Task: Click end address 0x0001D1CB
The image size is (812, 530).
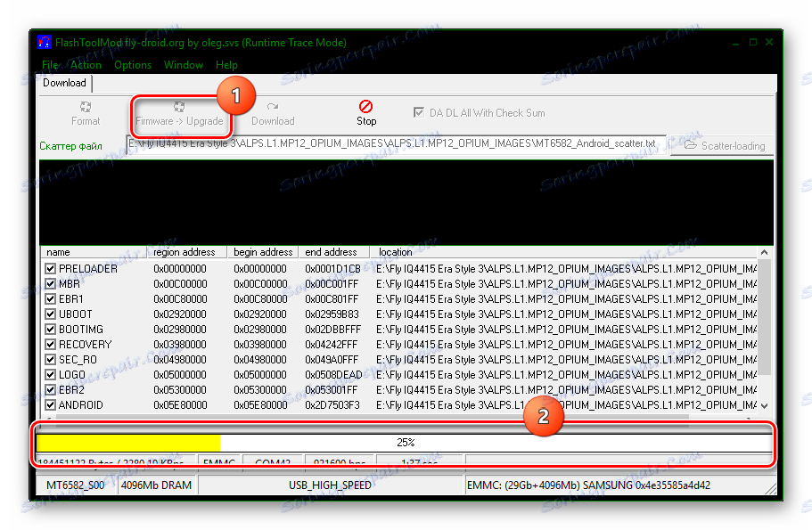Action: click(x=332, y=269)
